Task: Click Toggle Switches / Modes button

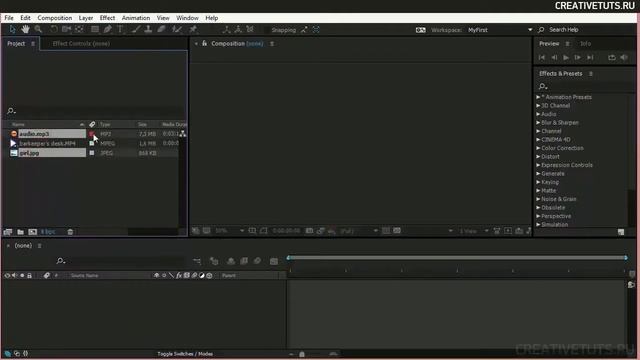Action: (x=185, y=354)
